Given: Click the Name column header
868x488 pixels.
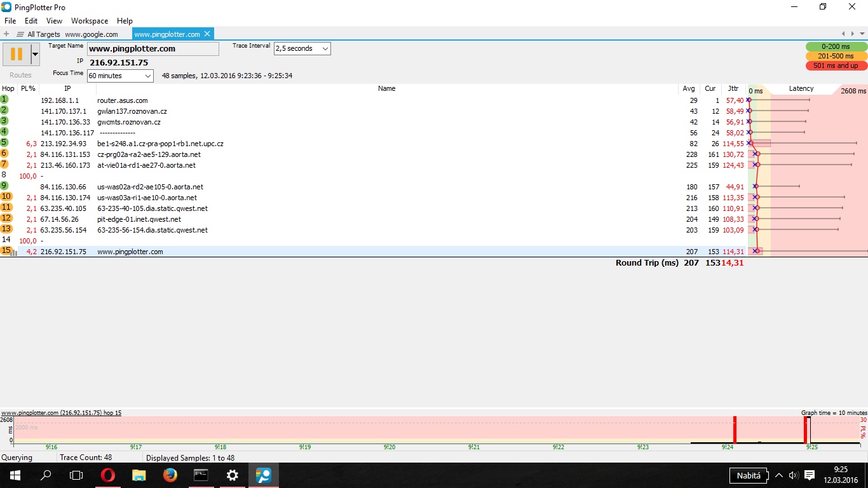Looking at the screenshot, I should pos(386,89).
